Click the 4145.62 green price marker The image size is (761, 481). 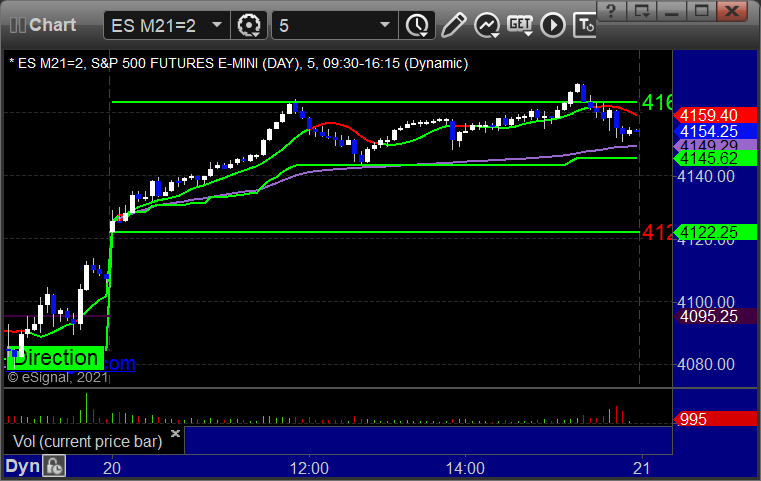point(716,158)
